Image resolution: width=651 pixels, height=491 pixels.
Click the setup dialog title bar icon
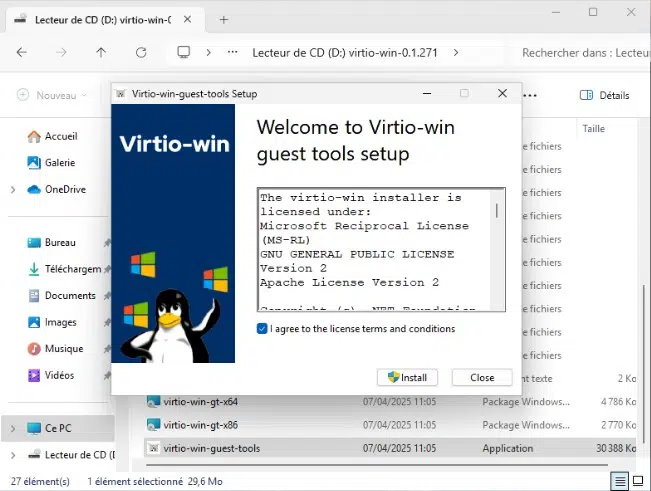[121, 94]
